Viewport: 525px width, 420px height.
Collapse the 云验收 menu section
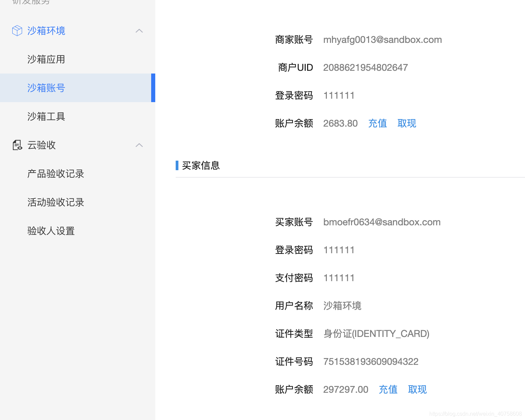pos(139,145)
